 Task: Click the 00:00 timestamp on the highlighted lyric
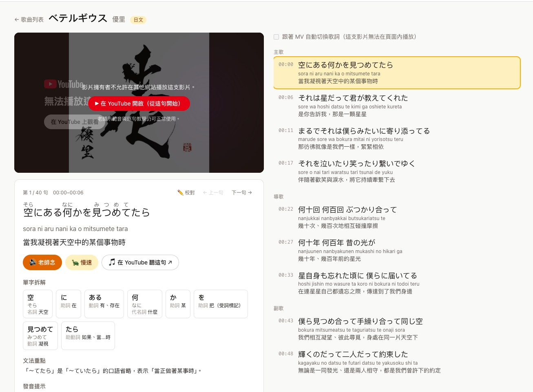click(286, 64)
